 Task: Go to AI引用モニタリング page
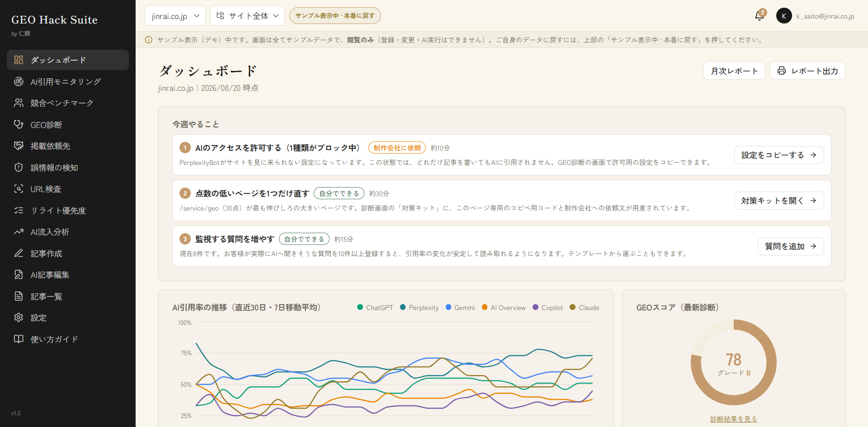[68, 81]
